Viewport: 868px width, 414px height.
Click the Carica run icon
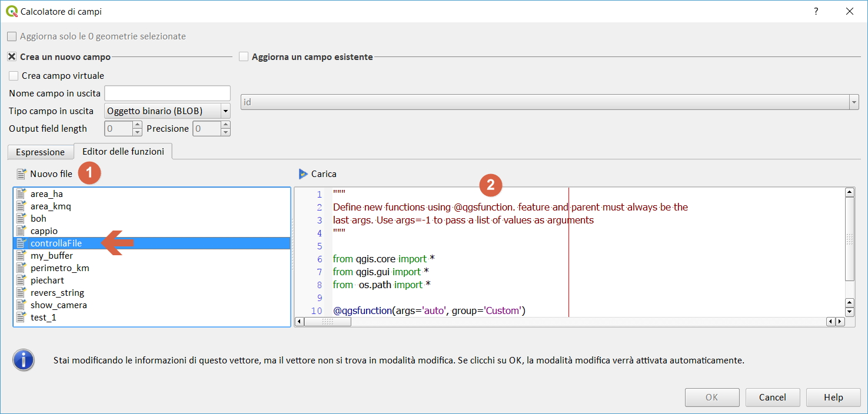coord(303,174)
